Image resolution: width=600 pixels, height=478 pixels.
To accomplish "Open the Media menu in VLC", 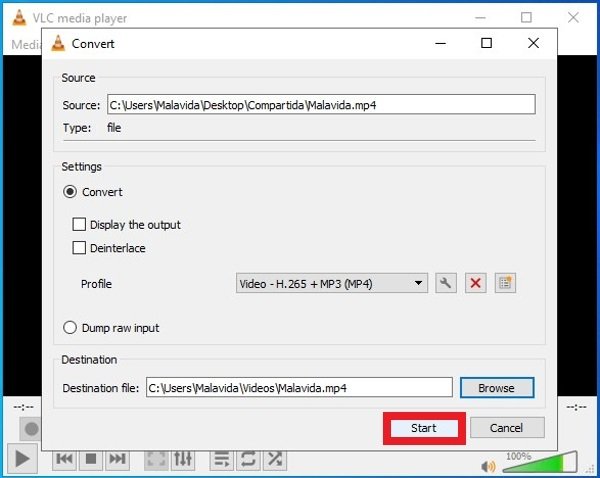I will [25, 45].
